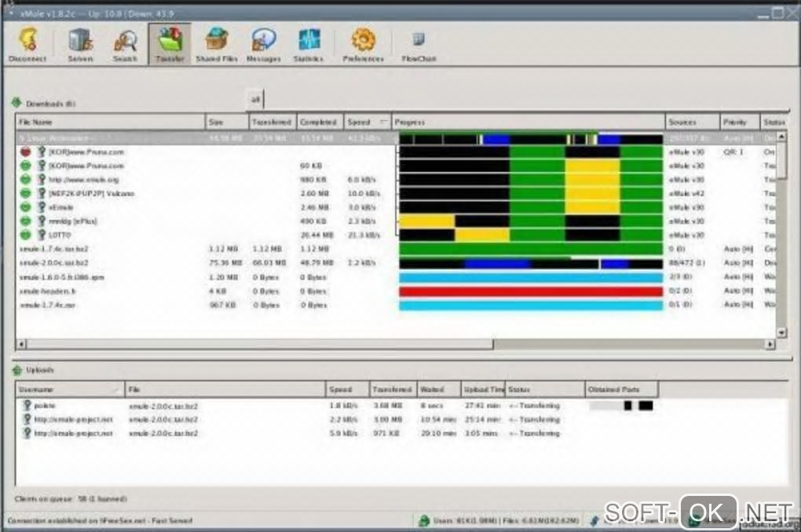This screenshot has width=801, height=532.
Task: Open the Search toolbar icon
Action: tap(125, 45)
